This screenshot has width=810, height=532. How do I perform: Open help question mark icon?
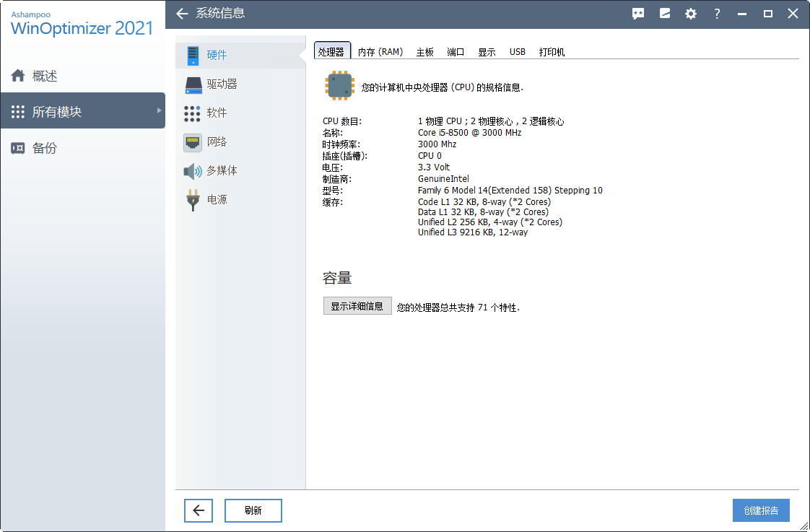[717, 14]
